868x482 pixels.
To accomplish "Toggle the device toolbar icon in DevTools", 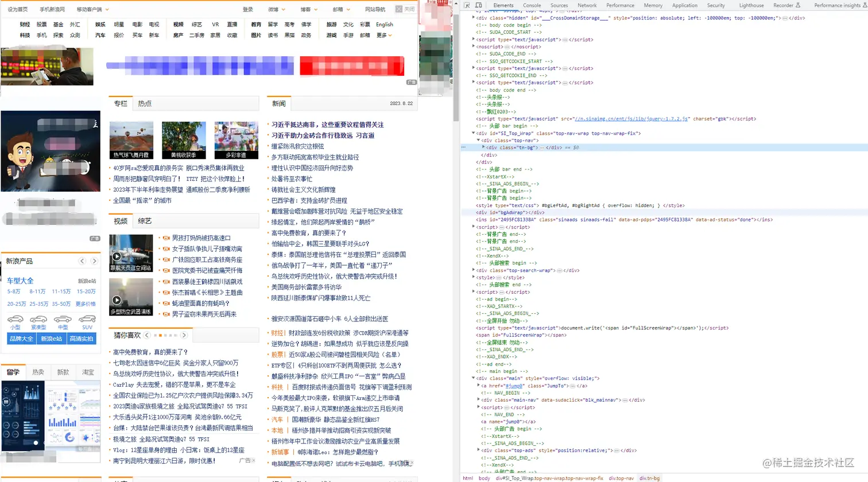I will pyautogui.click(x=478, y=5).
